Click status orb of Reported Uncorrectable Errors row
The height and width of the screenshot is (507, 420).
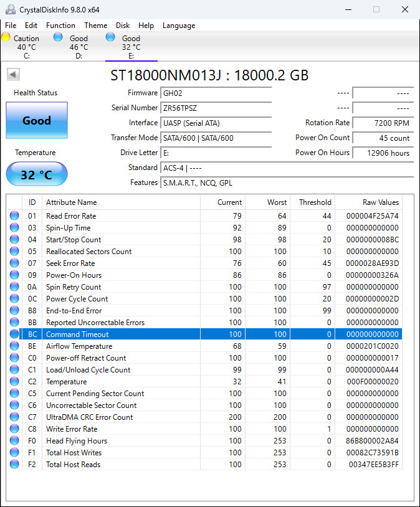14,322
